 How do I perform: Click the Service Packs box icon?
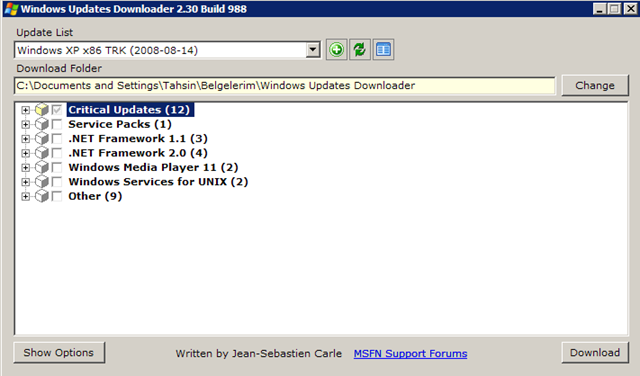pos(42,124)
